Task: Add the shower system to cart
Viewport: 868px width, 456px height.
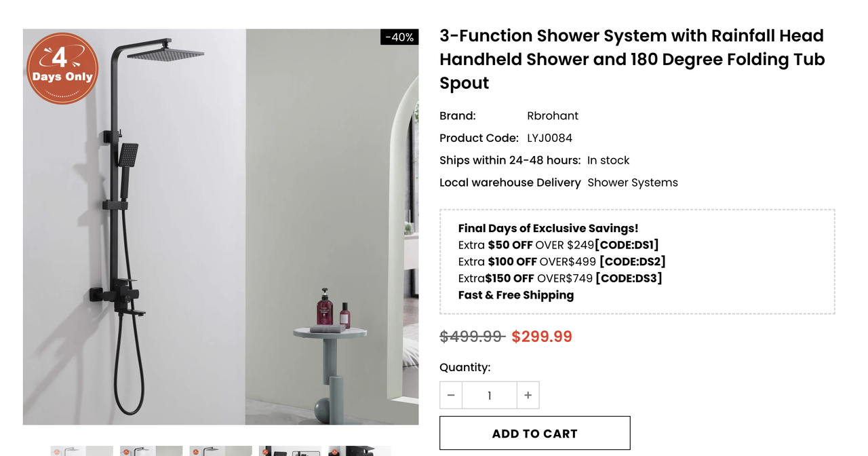Action: [535, 433]
